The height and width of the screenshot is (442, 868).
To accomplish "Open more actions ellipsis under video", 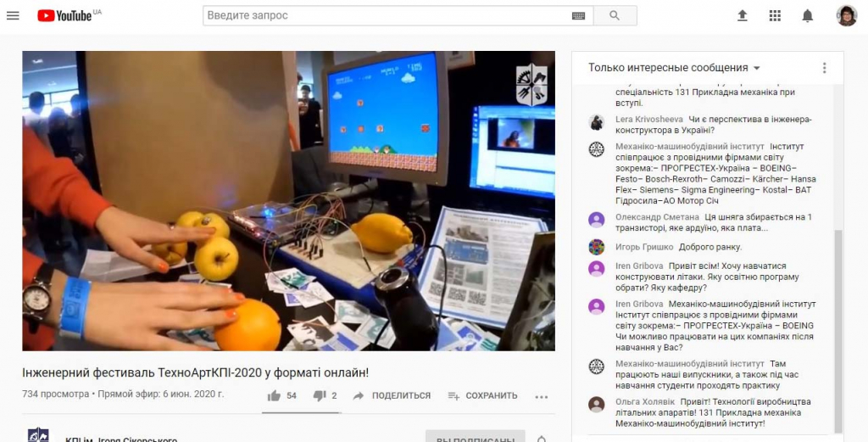I will click(542, 396).
